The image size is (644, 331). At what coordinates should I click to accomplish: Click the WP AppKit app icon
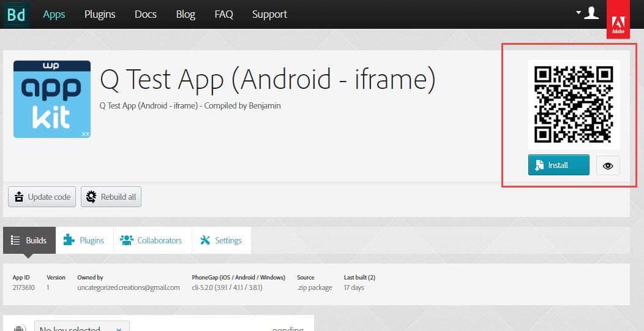[x=52, y=99]
